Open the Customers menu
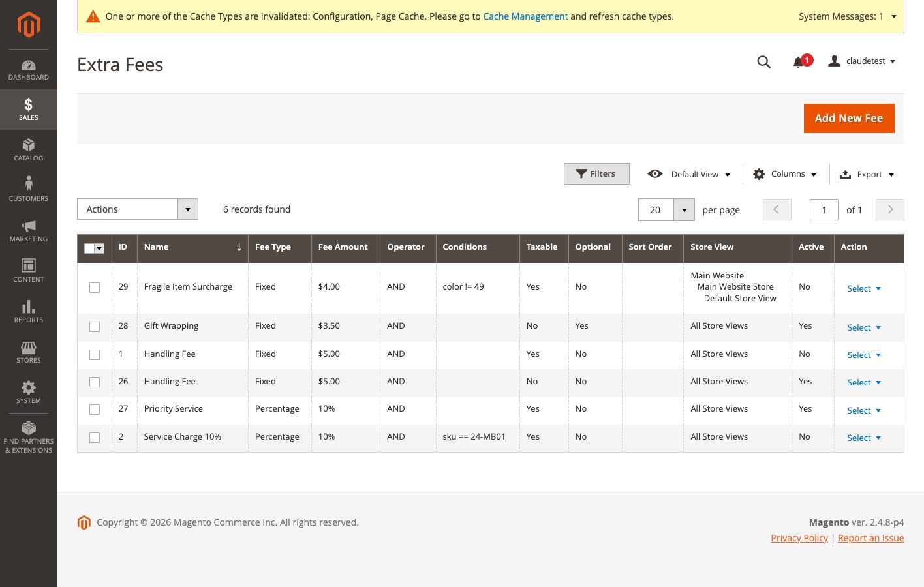Screen dimensions: 924x587 (29, 190)
